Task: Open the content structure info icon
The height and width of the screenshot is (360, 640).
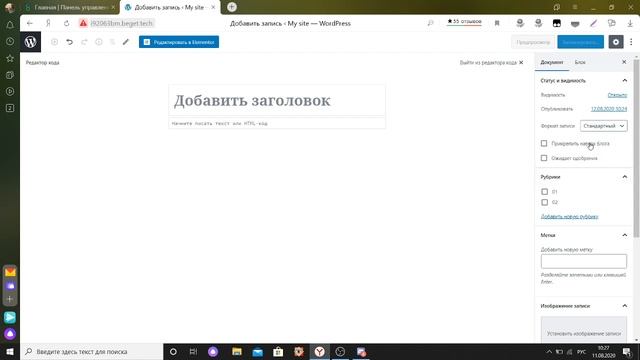Action: tap(99, 42)
